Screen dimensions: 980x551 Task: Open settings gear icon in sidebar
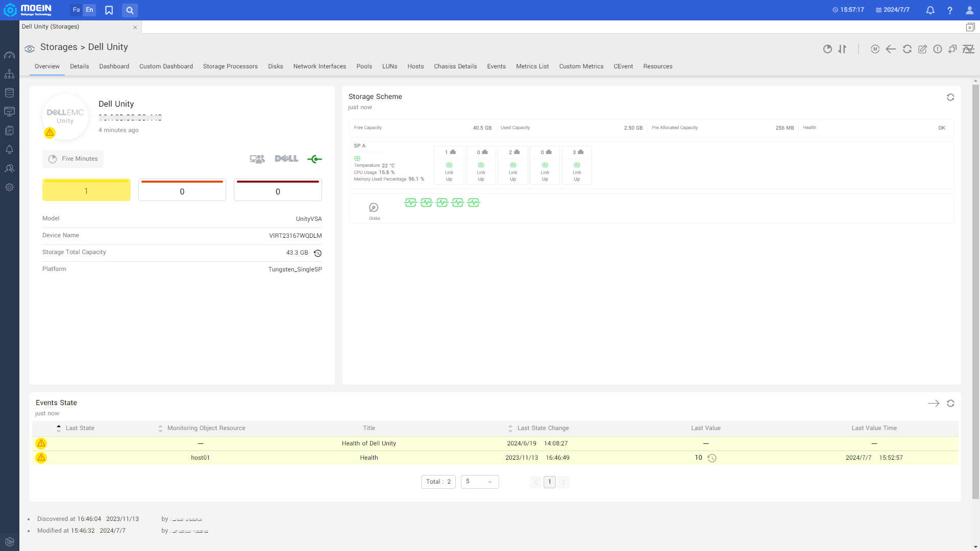pyautogui.click(x=9, y=187)
